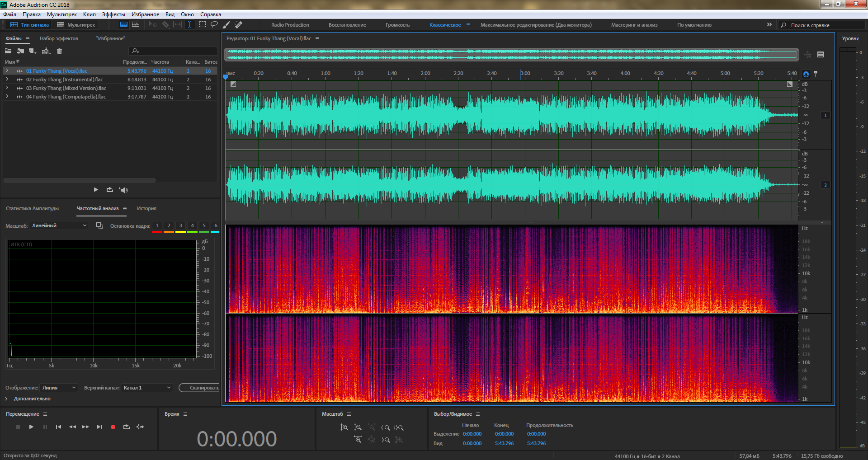This screenshot has width=868, height=460.
Task: Toggle loop playback in transport panel
Action: 127,427
